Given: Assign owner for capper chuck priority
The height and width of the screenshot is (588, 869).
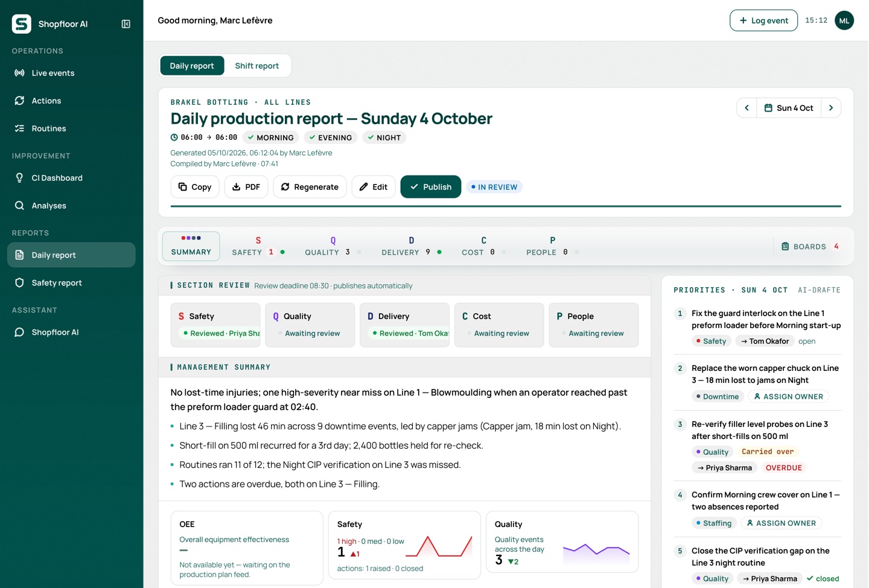Looking at the screenshot, I should (788, 397).
